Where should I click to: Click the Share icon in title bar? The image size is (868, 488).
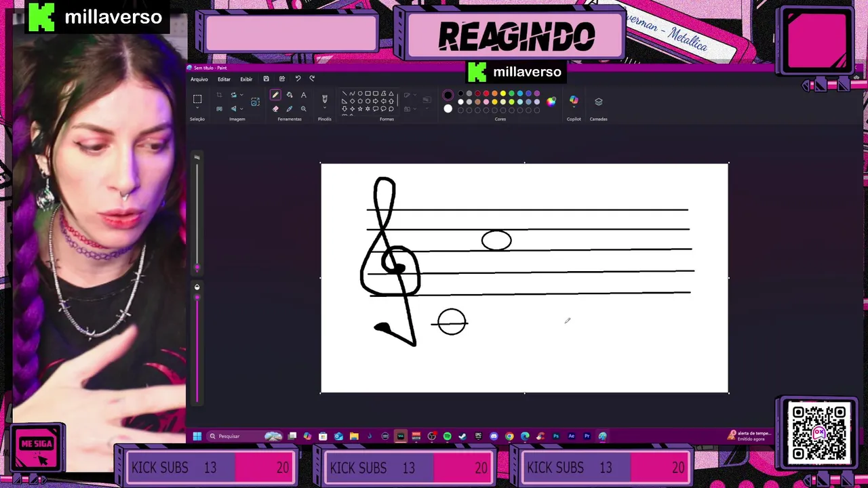282,79
